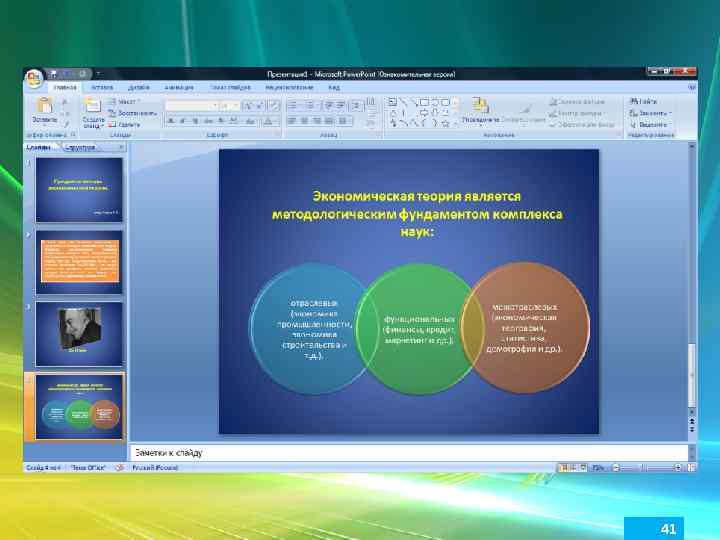Expand the Font color dropdown
720x540 pixels.
[276, 121]
